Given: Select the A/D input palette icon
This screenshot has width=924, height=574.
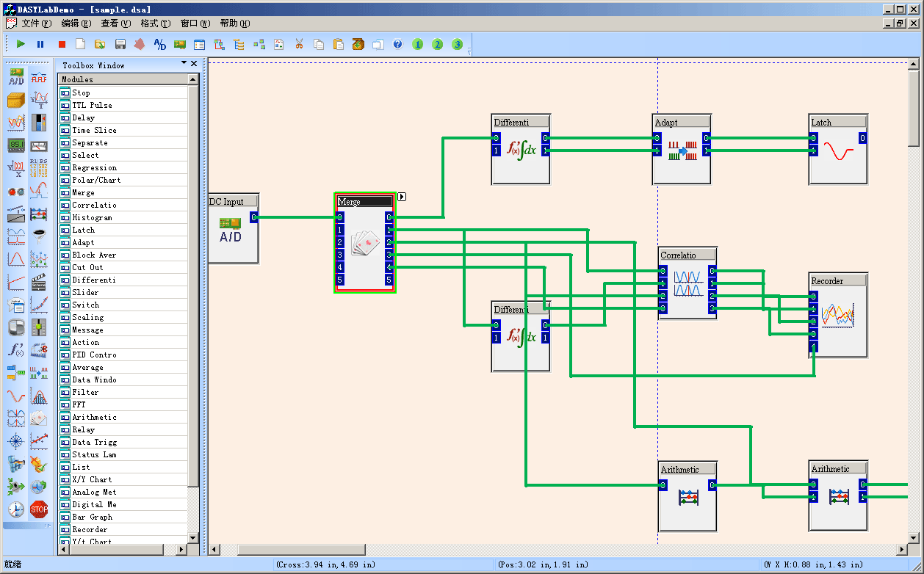Looking at the screenshot, I should click(15, 76).
